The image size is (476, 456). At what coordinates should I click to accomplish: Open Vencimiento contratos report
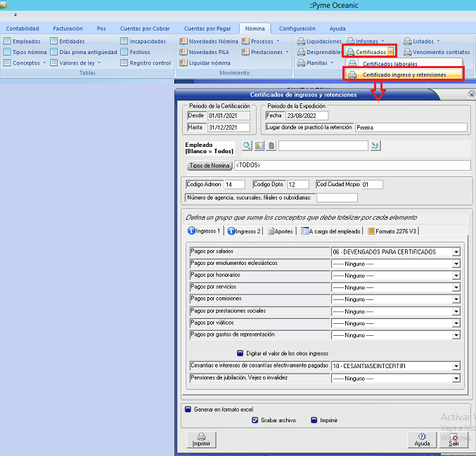tap(437, 52)
